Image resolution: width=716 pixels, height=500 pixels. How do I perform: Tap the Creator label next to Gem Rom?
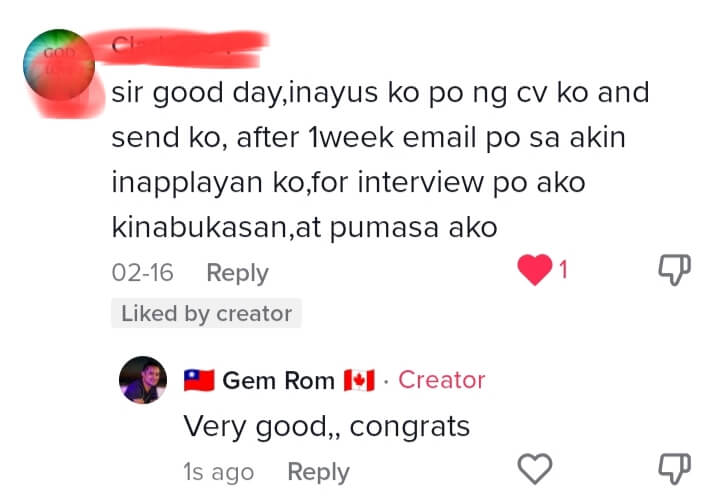pos(442,380)
